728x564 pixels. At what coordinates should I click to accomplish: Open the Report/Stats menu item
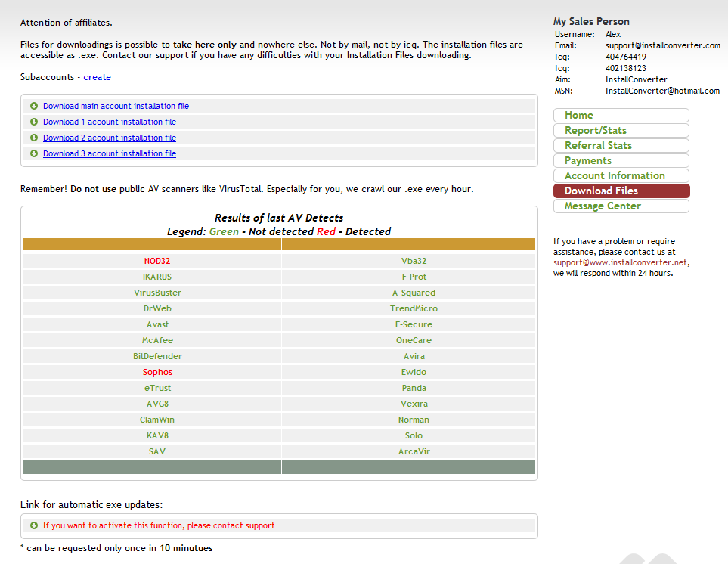621,131
